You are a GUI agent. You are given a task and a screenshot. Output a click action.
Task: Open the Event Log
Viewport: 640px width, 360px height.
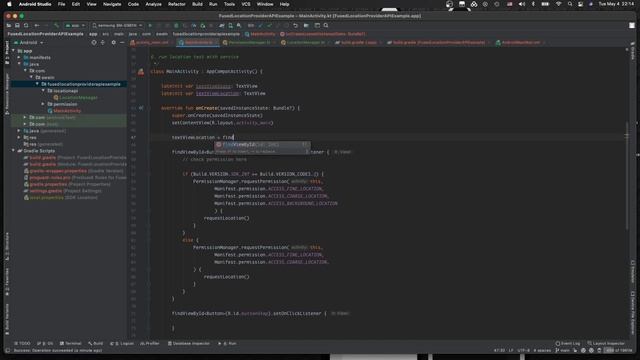point(568,344)
